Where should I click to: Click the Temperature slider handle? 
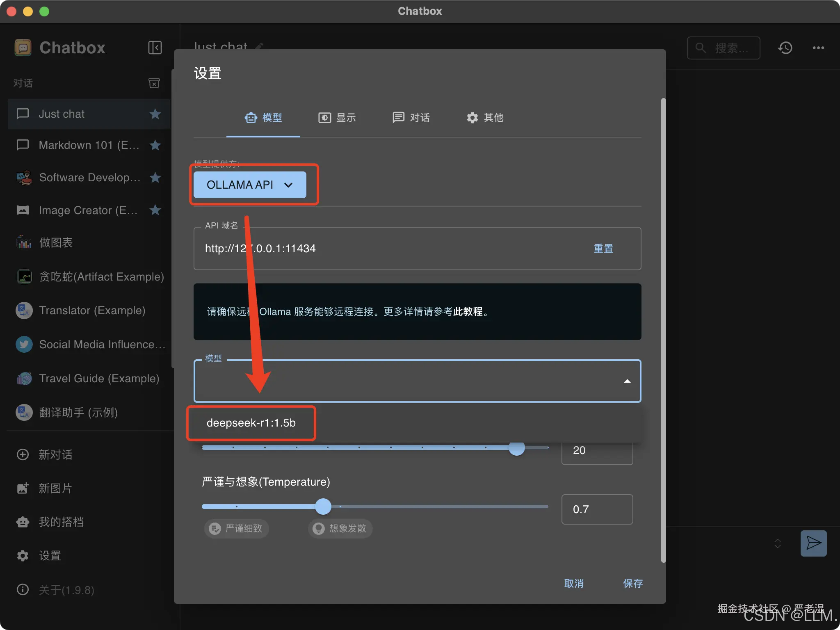tap(323, 507)
